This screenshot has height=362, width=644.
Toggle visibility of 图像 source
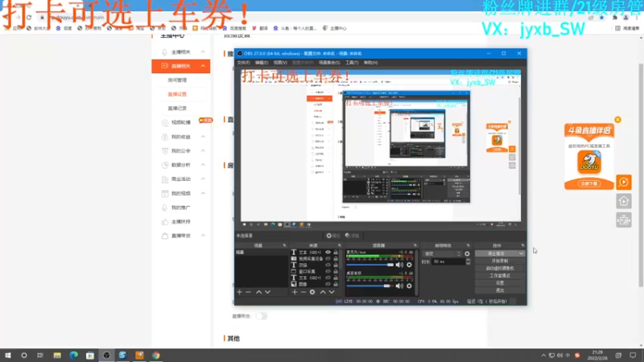[x=328, y=284]
